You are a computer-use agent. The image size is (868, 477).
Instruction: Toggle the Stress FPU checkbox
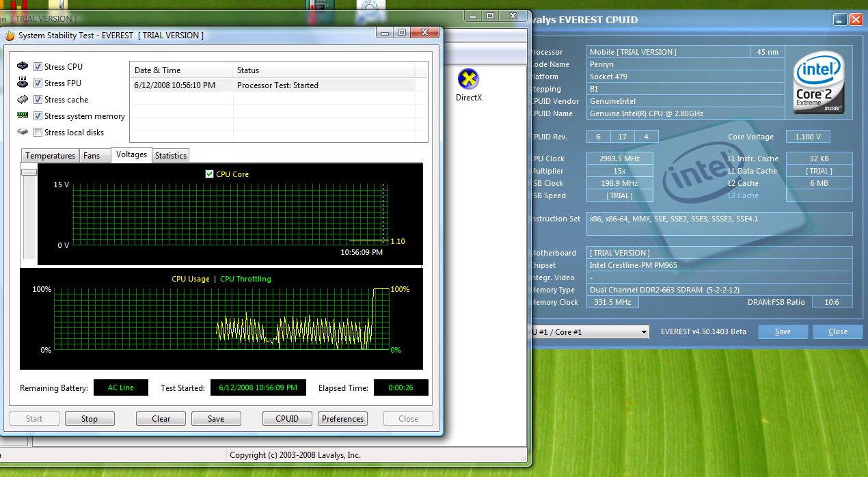[x=38, y=83]
